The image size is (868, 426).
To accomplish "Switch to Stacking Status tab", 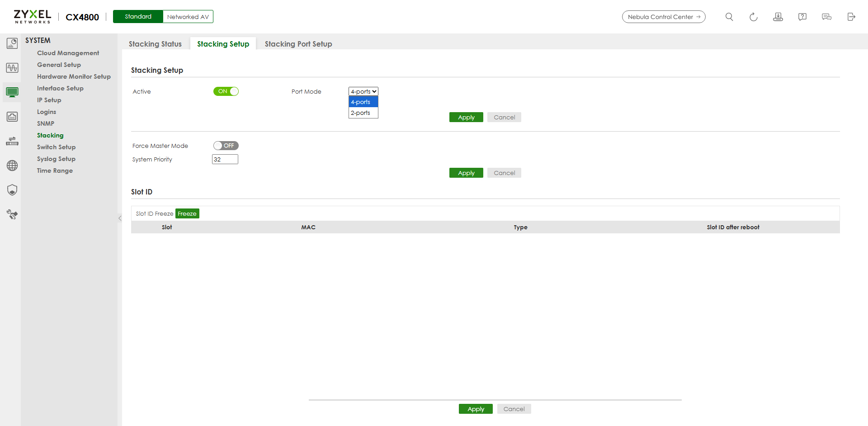I will tap(155, 44).
